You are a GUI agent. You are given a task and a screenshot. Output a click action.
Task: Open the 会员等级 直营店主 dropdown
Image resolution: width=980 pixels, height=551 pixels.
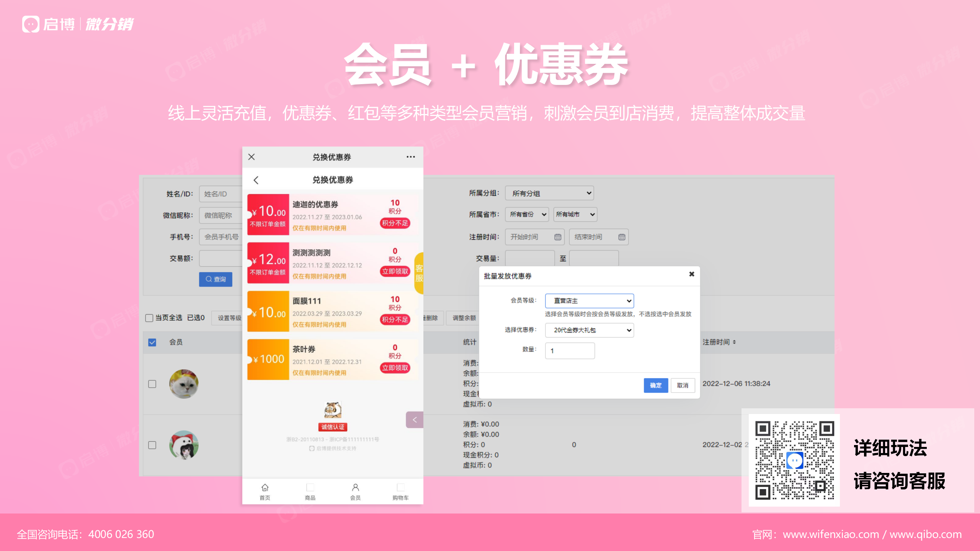pyautogui.click(x=589, y=301)
